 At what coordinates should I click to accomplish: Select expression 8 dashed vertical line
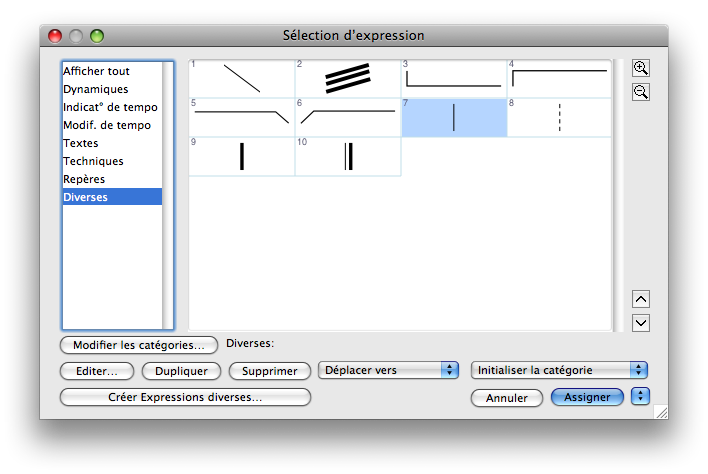point(559,118)
